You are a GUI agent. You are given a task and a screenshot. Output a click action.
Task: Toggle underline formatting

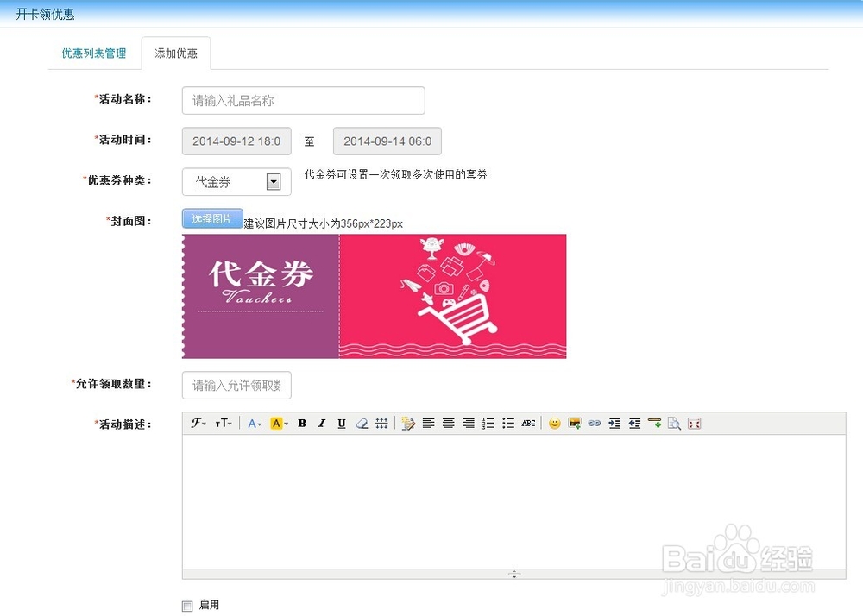click(341, 424)
